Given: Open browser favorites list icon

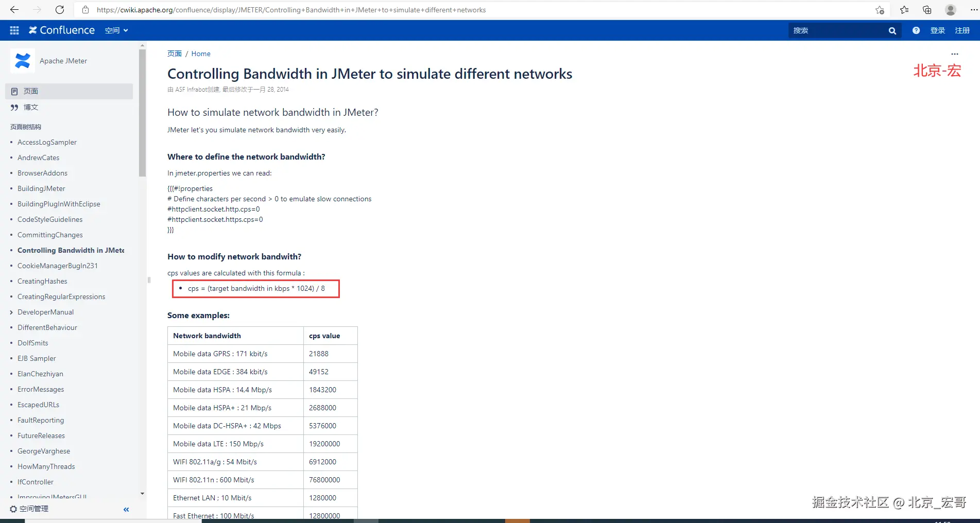Looking at the screenshot, I should click(x=904, y=10).
